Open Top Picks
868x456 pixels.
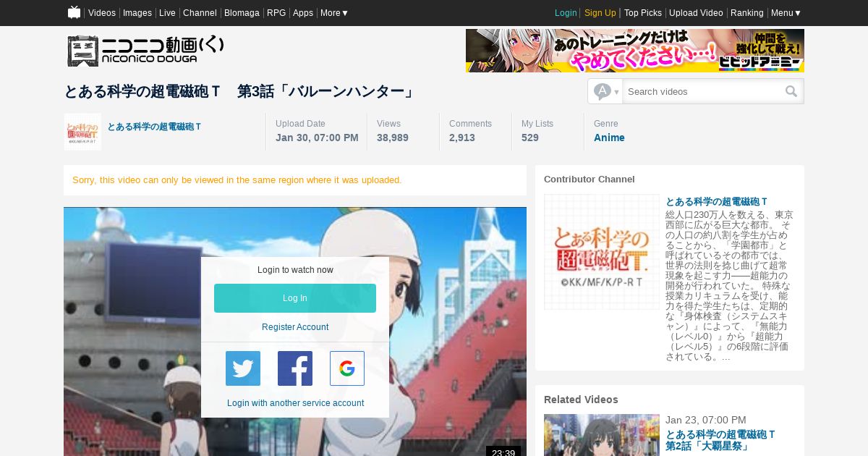tap(643, 13)
